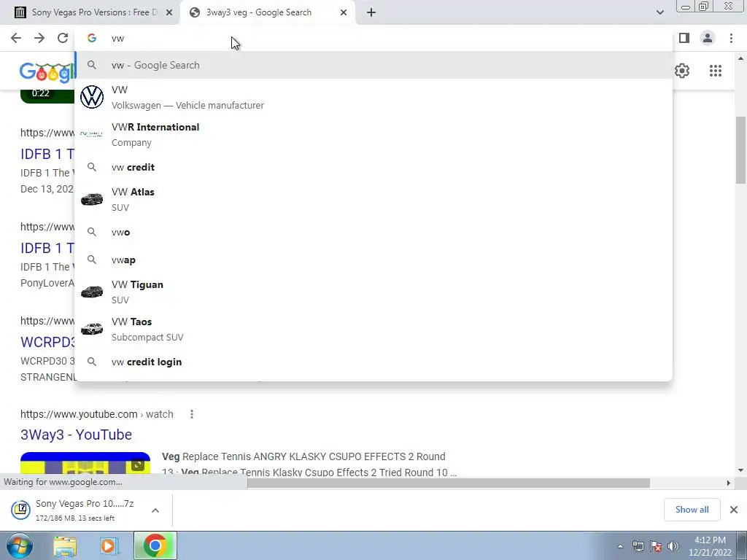Open the taskbar clock and date
This screenshot has height=560, width=747.
point(710,546)
